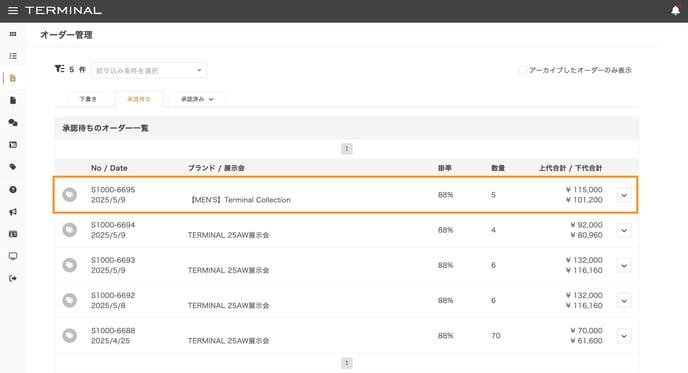Click the 掛率 column header

[x=444, y=168]
